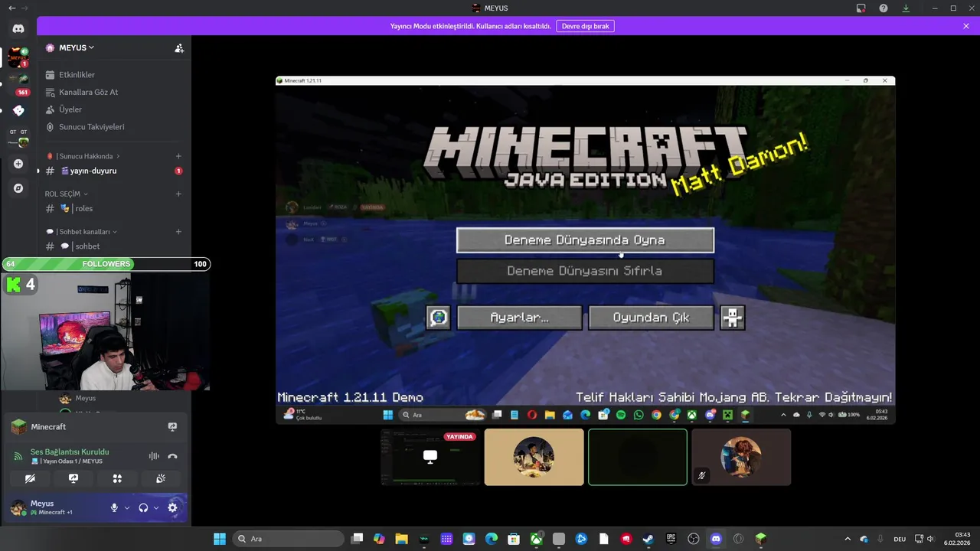The width and height of the screenshot is (980, 551).
Task: Collapse the ROL SEÇİM category
Action: coord(67,194)
